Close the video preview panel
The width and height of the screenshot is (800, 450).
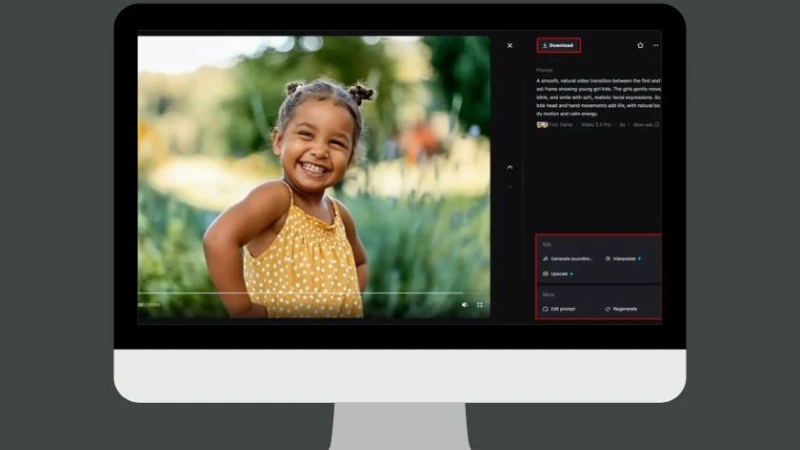pos(510,45)
